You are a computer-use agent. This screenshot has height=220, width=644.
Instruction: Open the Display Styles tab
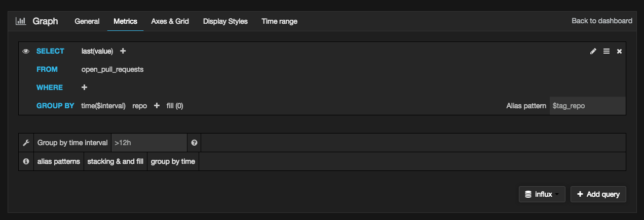pos(225,21)
